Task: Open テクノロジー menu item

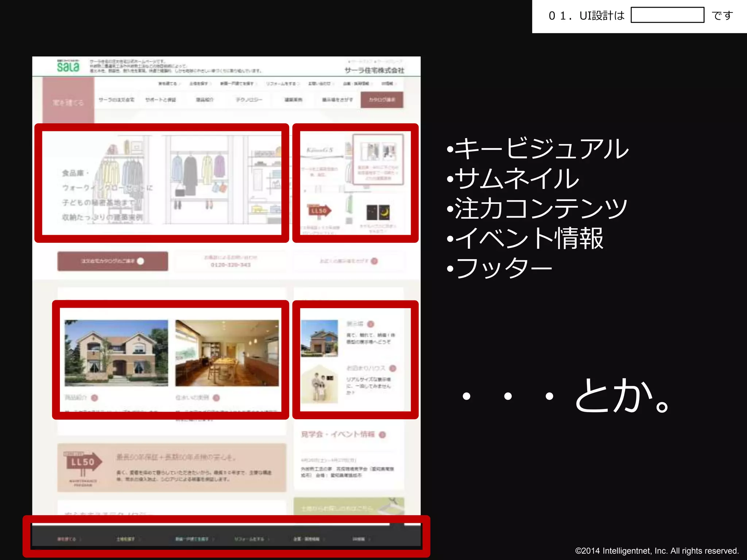Action: point(249,100)
